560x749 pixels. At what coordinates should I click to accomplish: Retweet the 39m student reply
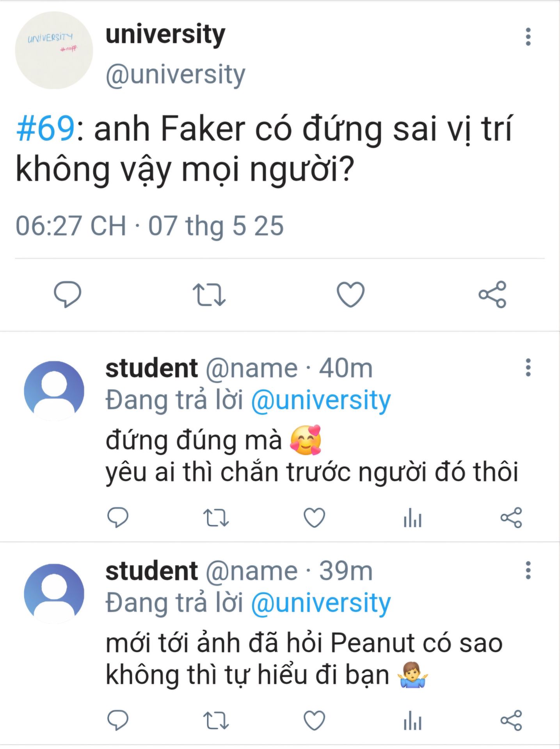216,720
